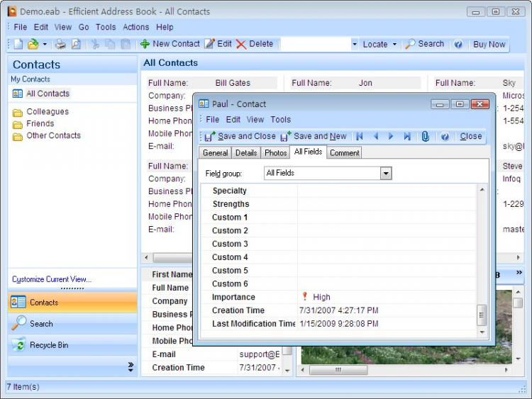Go to last record arrow icon
The height and width of the screenshot is (399, 532).
point(407,136)
